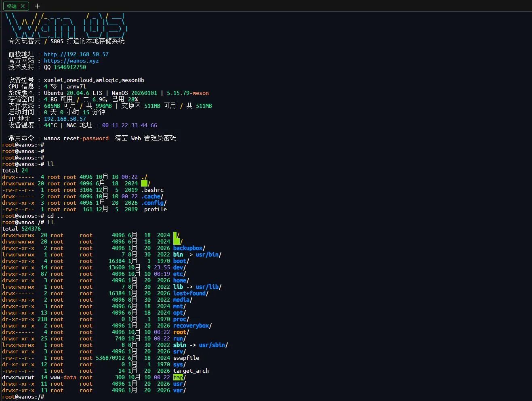Close the 终端 tab with the X icon

pos(23,6)
